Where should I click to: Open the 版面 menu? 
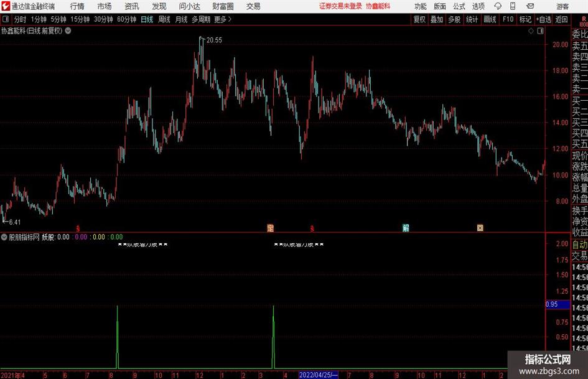(x=439, y=6)
